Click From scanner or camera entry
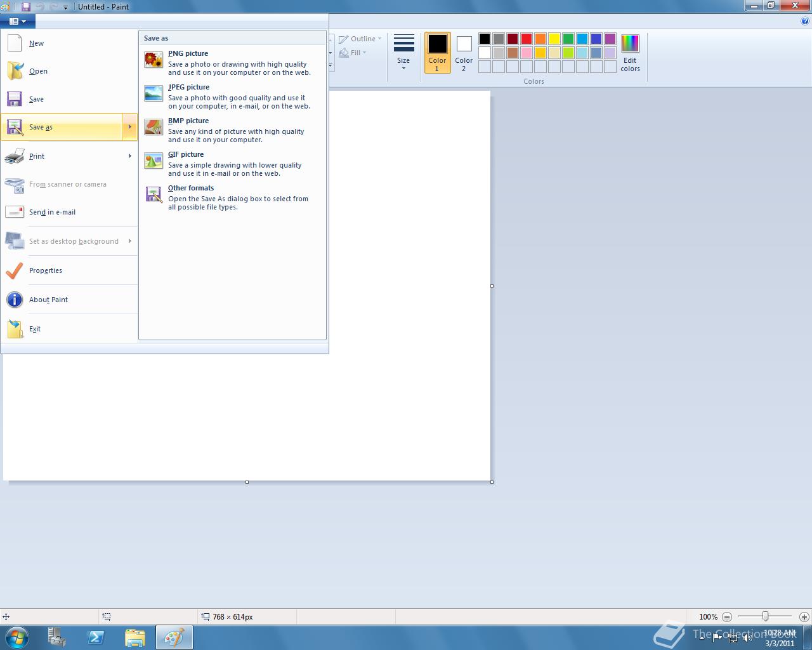 point(69,184)
